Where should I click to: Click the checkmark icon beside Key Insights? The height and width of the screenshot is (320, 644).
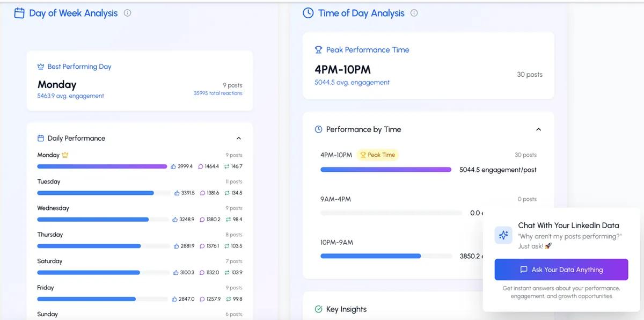coord(318,309)
